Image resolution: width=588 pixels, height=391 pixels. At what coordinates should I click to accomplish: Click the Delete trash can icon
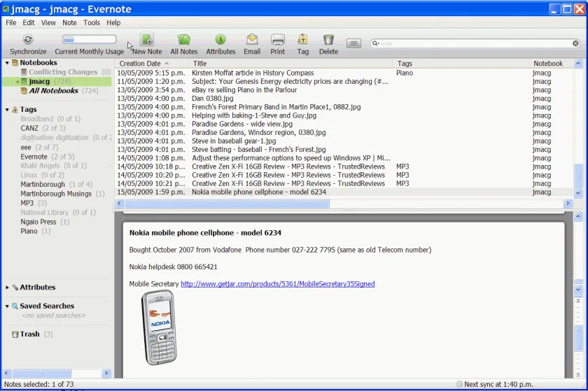[x=328, y=39]
